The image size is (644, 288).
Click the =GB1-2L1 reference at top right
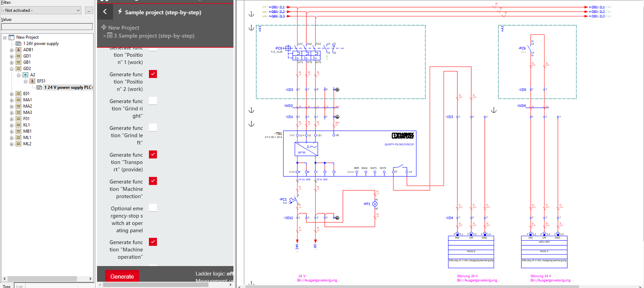pyautogui.click(x=597, y=7)
